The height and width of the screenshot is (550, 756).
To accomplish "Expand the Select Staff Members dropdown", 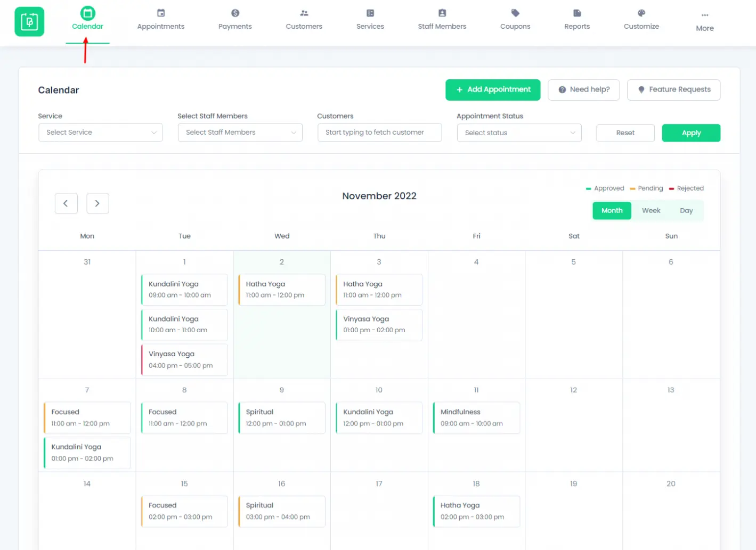I will click(240, 133).
